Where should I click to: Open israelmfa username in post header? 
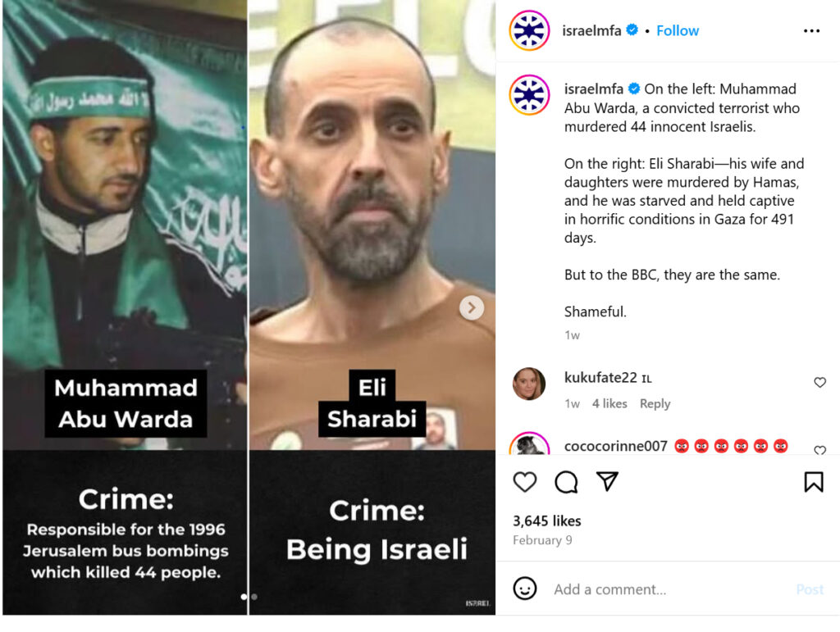pyautogui.click(x=591, y=30)
